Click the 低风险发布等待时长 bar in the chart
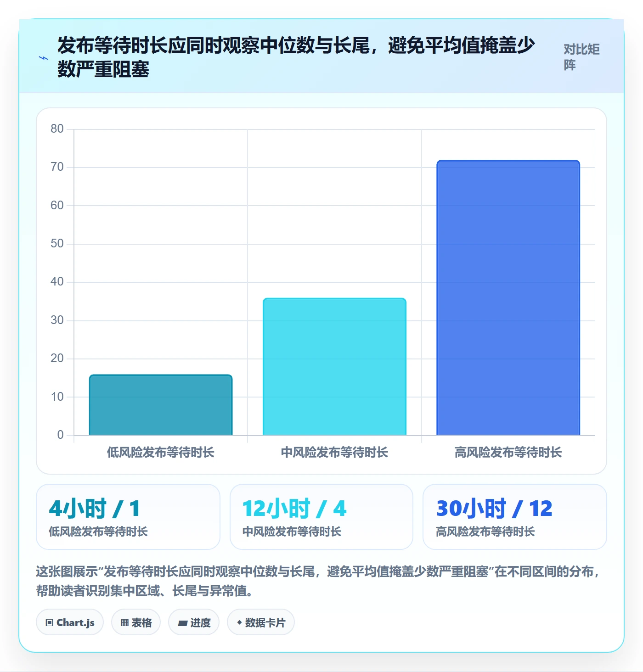Image resolution: width=643 pixels, height=672 pixels. tap(161, 405)
